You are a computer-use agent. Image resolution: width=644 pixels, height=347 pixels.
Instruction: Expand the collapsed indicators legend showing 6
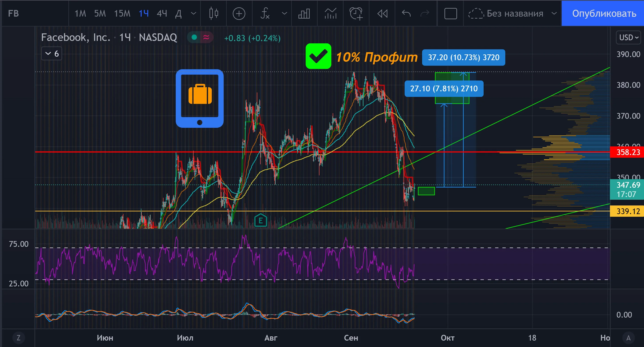point(52,54)
